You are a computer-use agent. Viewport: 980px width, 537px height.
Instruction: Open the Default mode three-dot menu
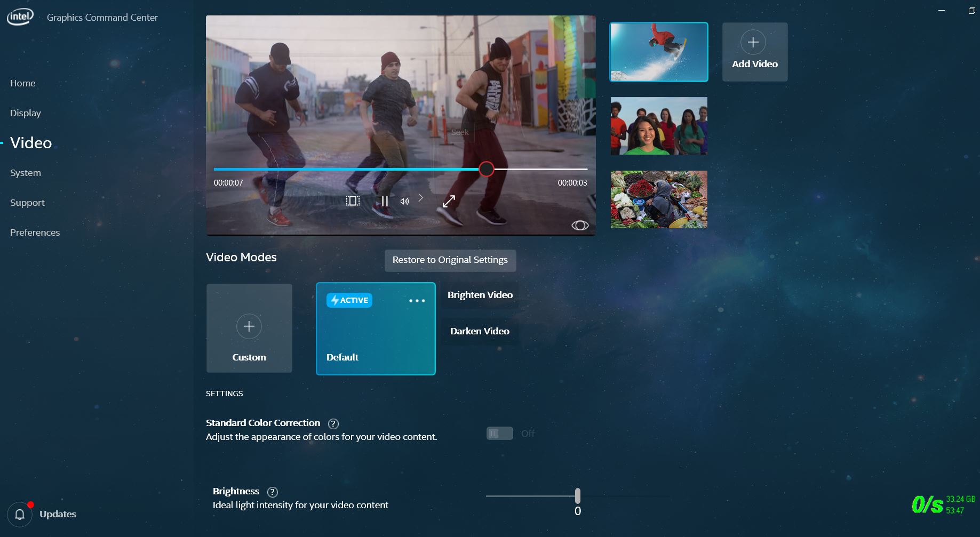tap(417, 301)
